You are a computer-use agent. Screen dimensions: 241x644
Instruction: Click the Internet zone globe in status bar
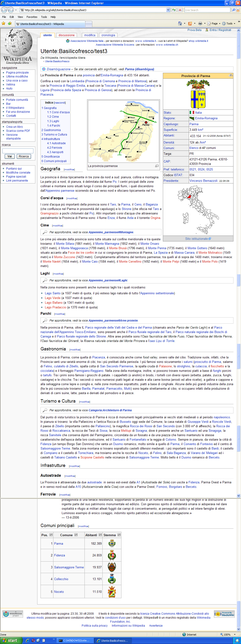point(184,634)
